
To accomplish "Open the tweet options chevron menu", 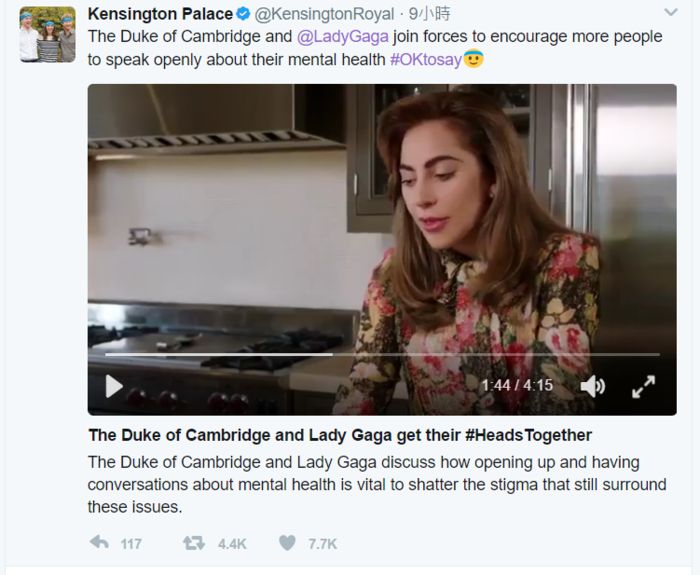I will [x=670, y=13].
